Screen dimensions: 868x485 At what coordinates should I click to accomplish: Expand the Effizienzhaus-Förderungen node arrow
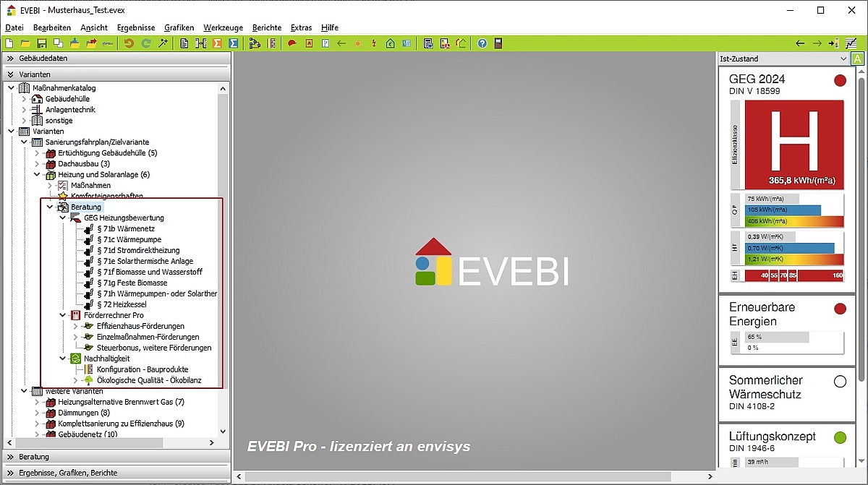tap(75, 326)
